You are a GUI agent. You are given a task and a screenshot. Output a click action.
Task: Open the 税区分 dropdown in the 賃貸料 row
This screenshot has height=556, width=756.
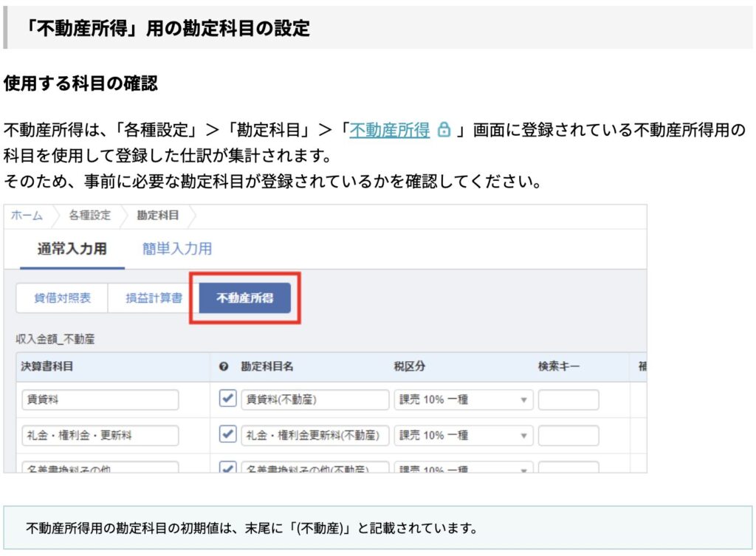tap(463, 399)
